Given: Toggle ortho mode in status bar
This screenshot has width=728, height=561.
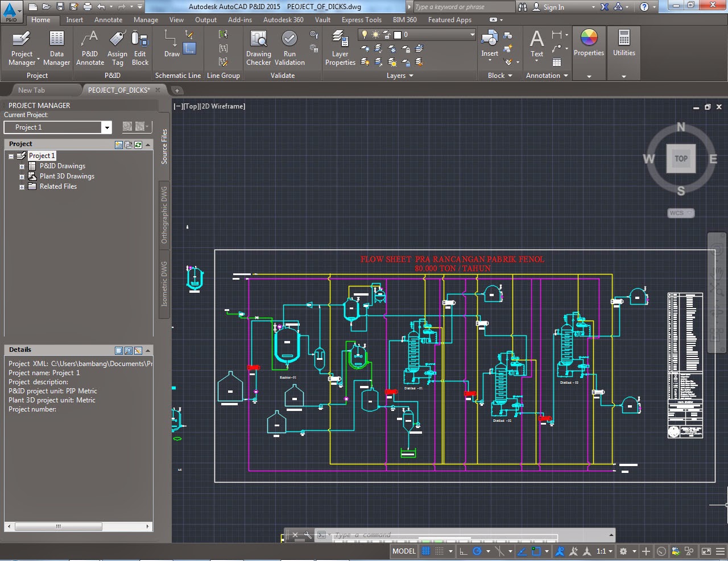Looking at the screenshot, I should pos(463,551).
